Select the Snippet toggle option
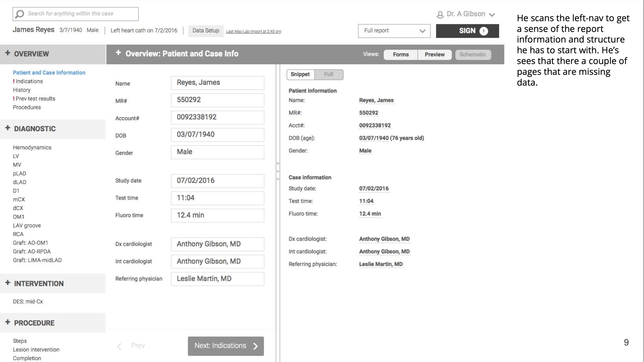Image resolution: width=644 pixels, height=362 pixels. coord(300,74)
